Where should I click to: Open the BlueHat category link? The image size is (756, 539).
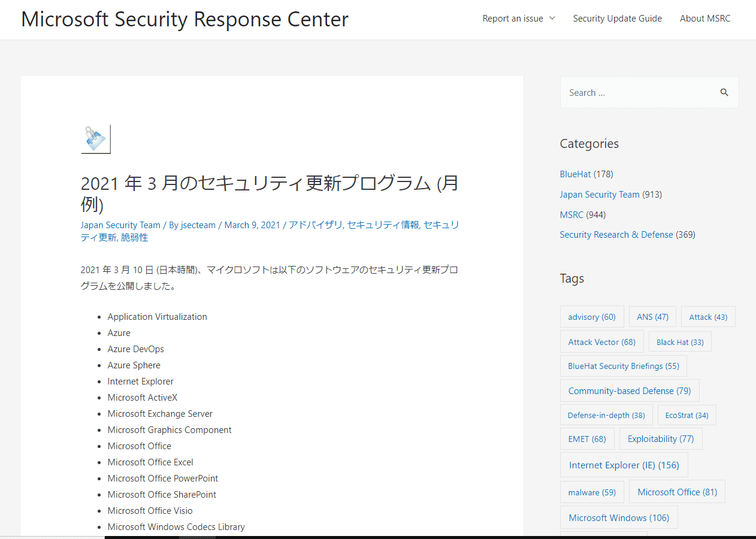pos(575,174)
